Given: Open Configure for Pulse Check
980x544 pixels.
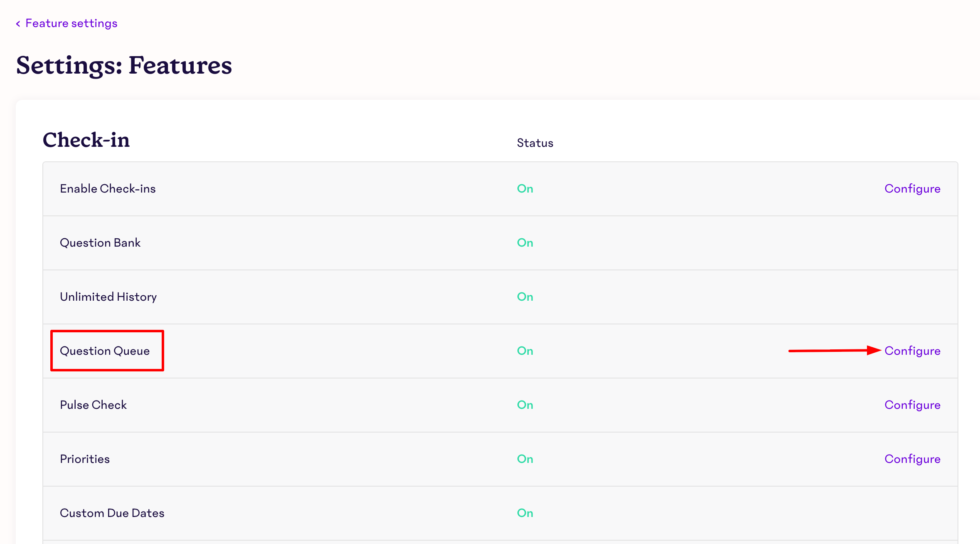Looking at the screenshot, I should 912,405.
